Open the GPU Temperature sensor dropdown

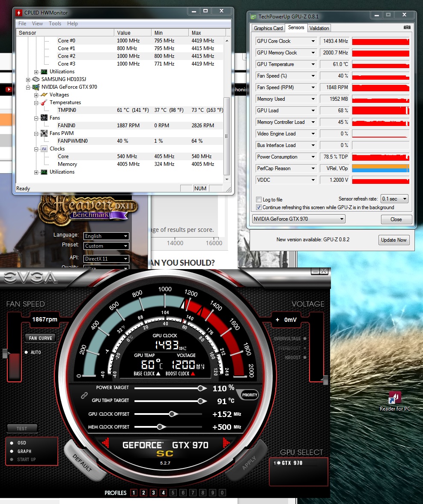313,64
